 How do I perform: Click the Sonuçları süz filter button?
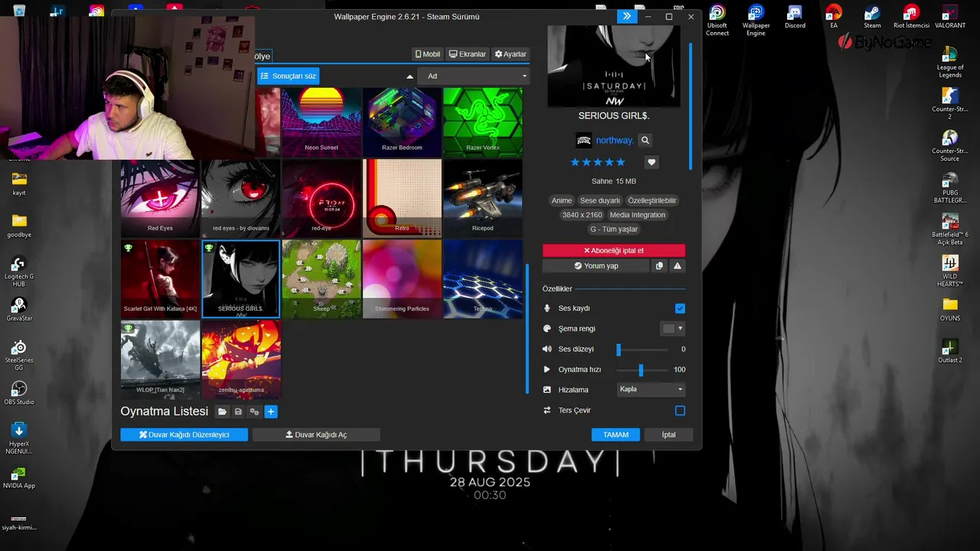point(288,76)
